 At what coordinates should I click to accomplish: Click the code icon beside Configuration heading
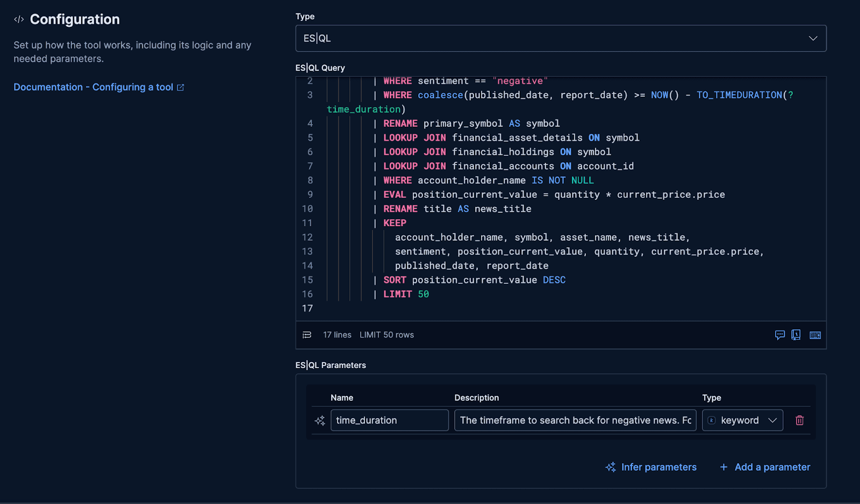tap(19, 19)
